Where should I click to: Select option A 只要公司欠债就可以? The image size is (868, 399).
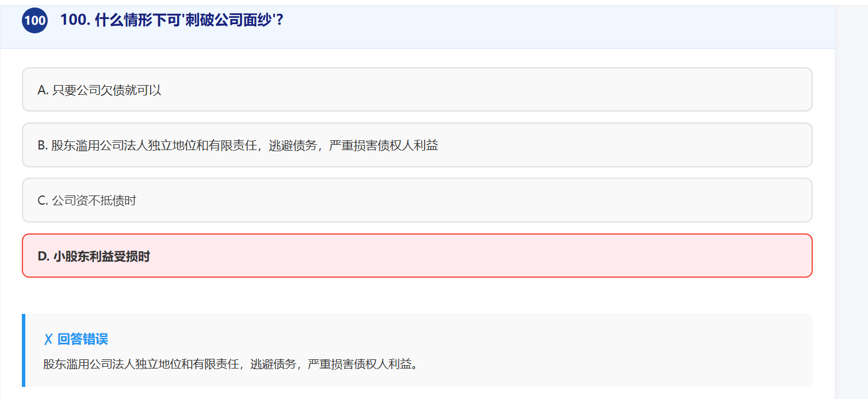(x=417, y=90)
